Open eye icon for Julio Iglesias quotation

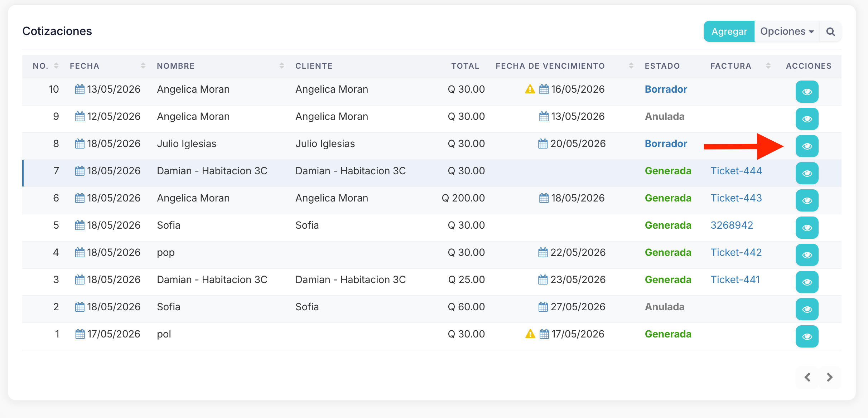807,146
